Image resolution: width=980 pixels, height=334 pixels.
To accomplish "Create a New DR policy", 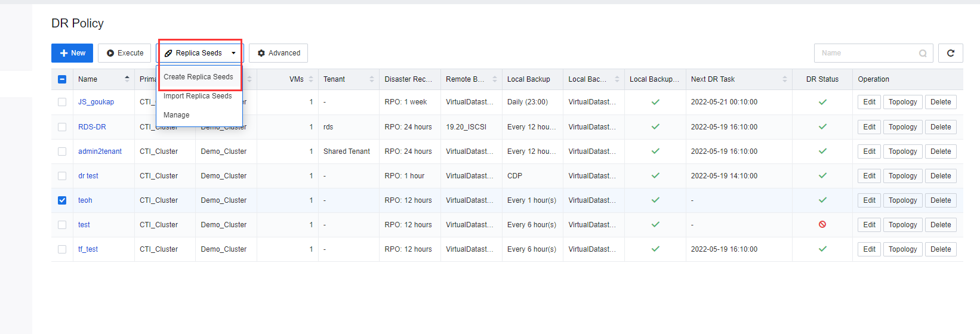I will click(72, 53).
